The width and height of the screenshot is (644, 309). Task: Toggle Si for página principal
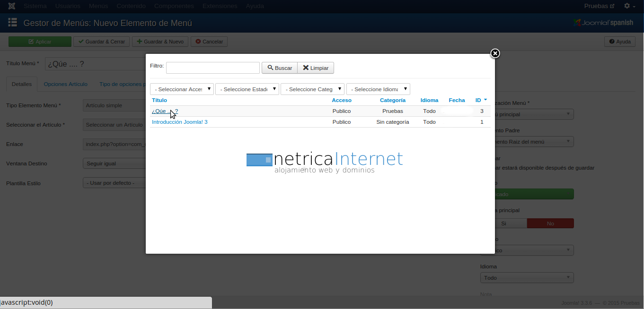503,223
